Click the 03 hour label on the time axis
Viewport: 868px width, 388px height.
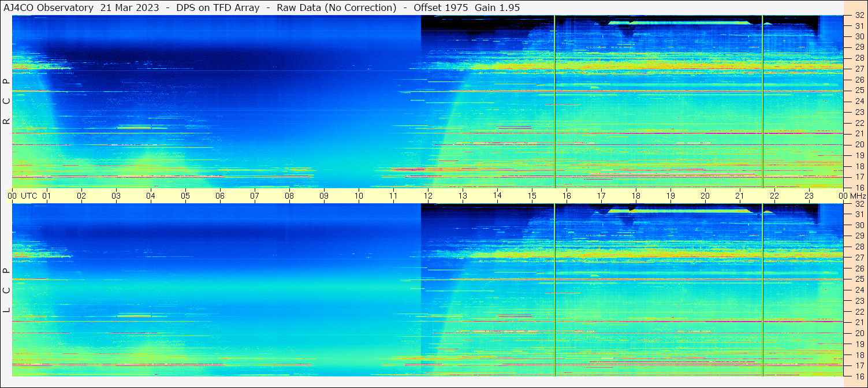pyautogui.click(x=116, y=196)
